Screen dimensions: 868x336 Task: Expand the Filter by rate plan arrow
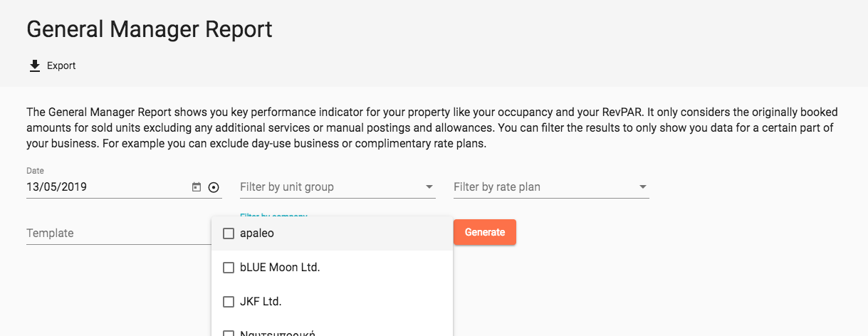643,187
